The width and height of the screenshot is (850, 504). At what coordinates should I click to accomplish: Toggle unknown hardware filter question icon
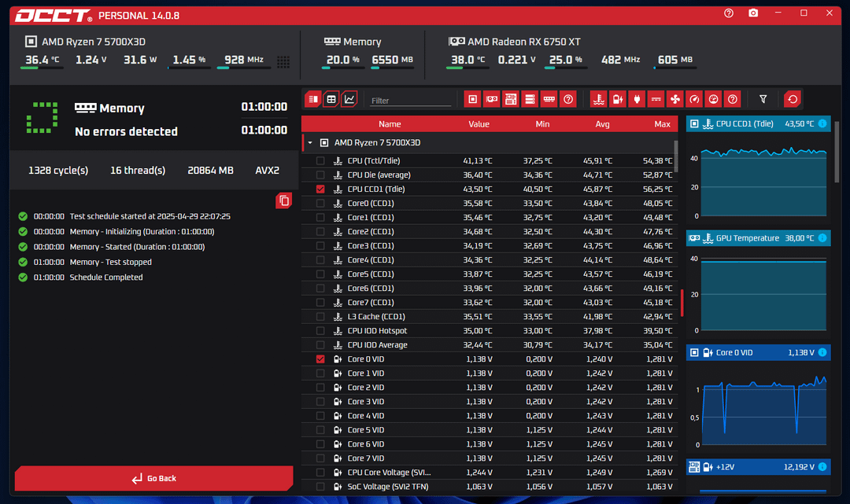(568, 99)
